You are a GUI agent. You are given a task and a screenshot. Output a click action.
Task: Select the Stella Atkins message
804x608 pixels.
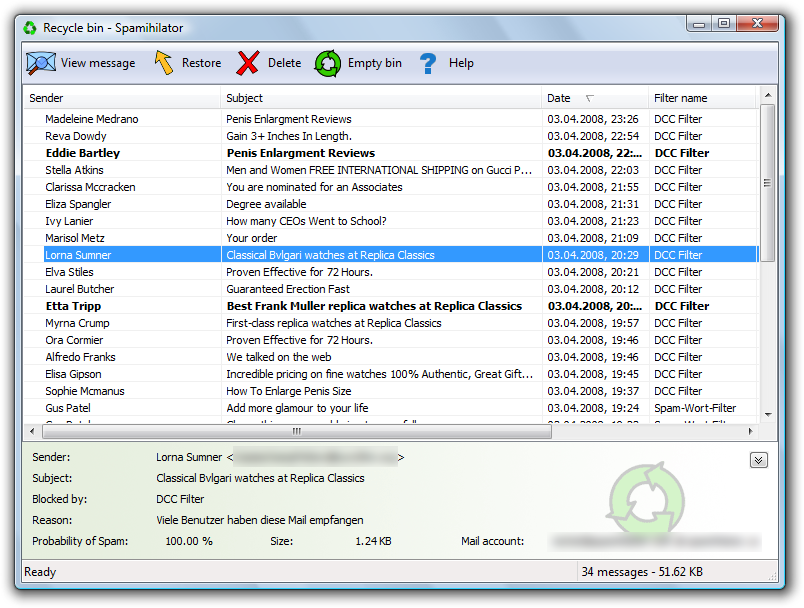click(x=391, y=170)
